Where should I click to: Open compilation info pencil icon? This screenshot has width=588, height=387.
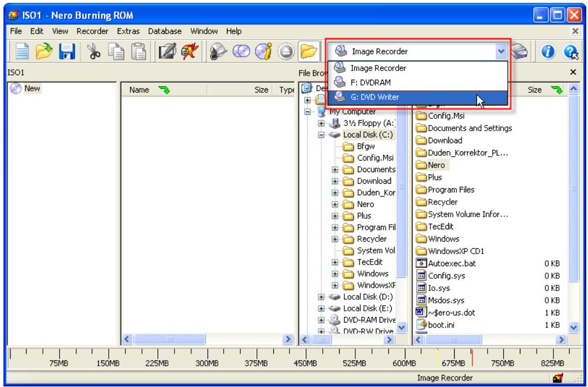pos(167,51)
